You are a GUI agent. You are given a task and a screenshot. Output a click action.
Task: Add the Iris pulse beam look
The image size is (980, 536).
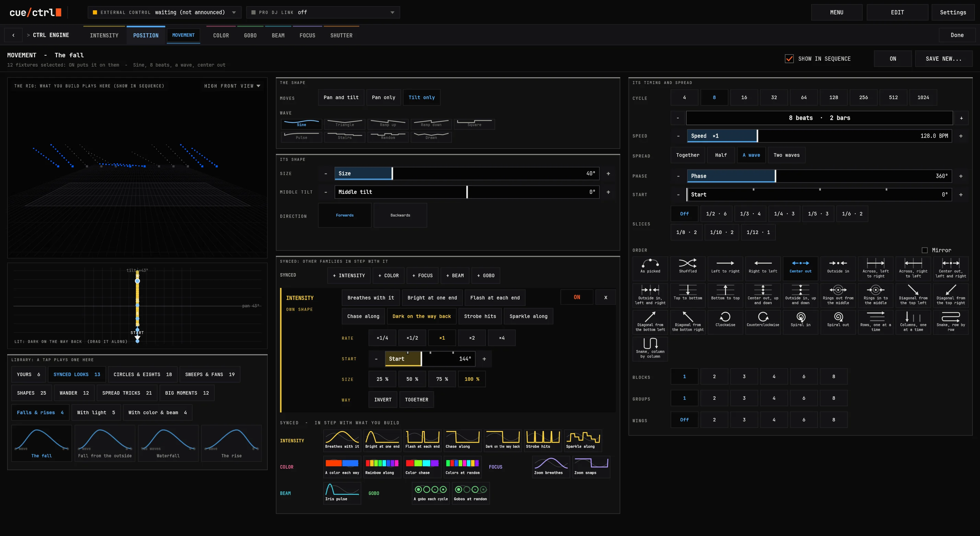coord(342,493)
